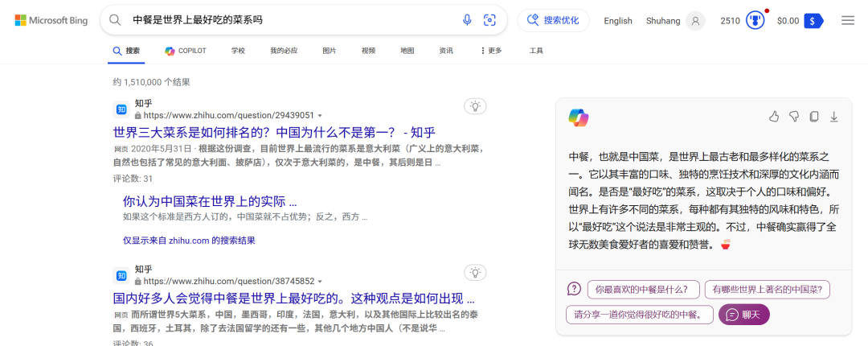Screen dimensions: 868x346
Task: Open the hamburger settings menu
Action: click(x=848, y=20)
